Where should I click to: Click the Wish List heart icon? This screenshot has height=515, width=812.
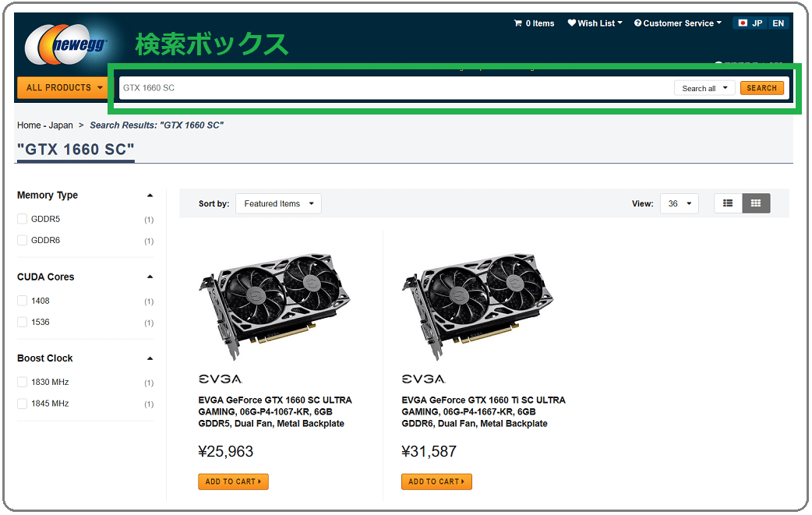tap(572, 23)
